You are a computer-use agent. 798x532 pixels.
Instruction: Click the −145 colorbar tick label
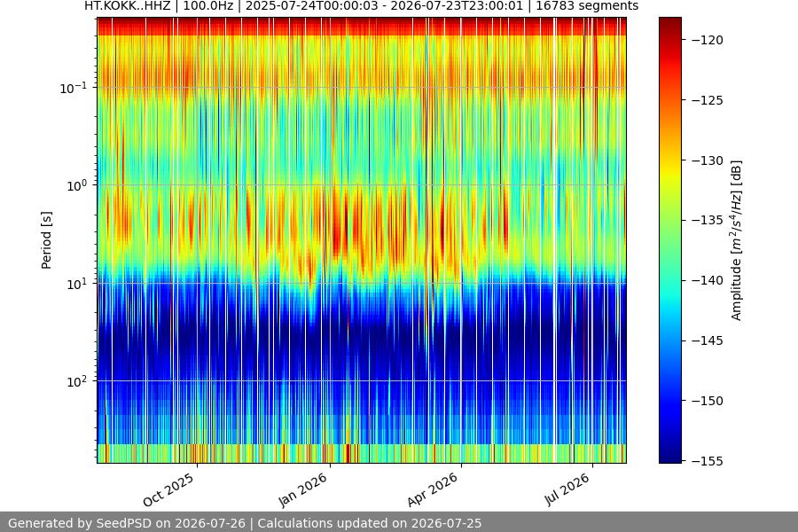707,340
